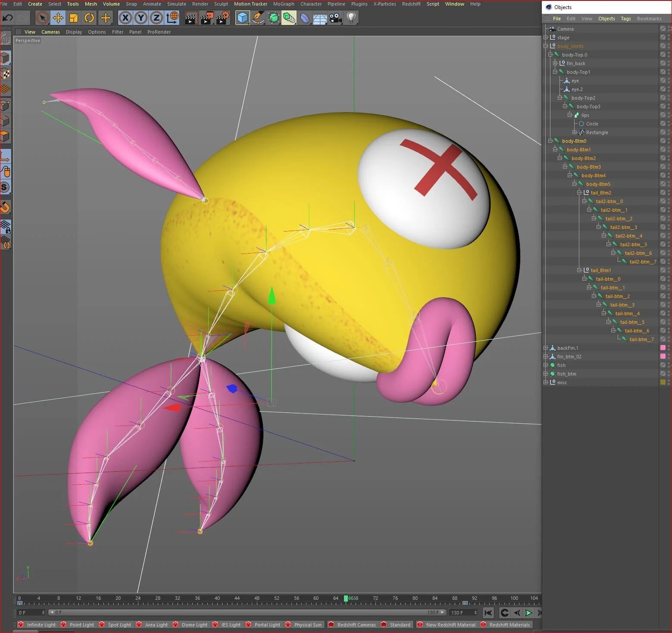Toggle the layer tag of the stage object
Screen dimensions: 672x633
(x=663, y=37)
